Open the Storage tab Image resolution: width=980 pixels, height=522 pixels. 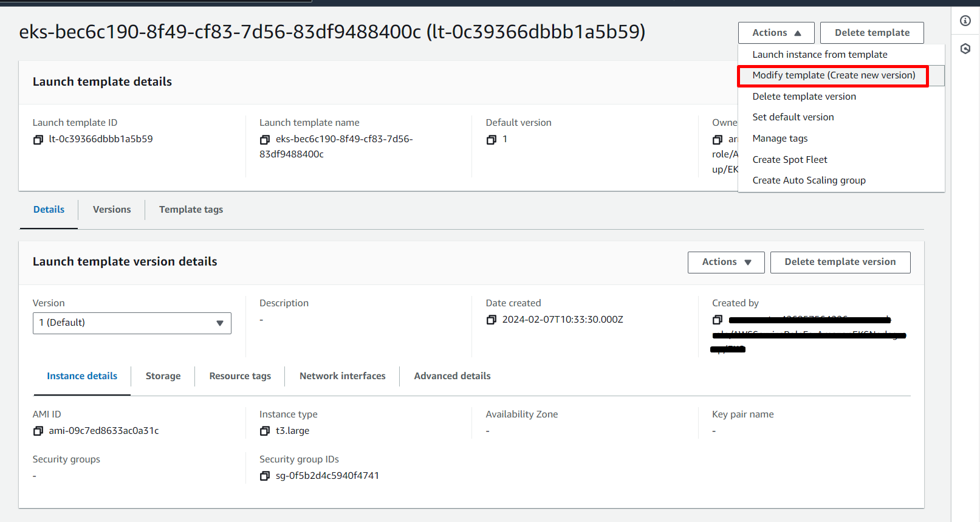click(x=163, y=376)
